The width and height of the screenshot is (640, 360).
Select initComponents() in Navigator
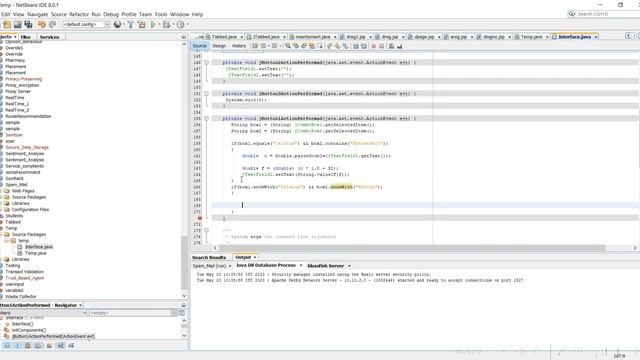tap(29, 330)
